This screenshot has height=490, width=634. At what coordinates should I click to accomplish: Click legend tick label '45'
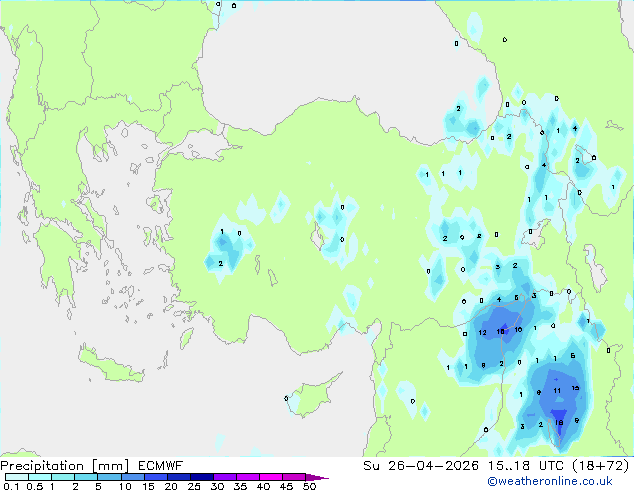tap(286, 486)
